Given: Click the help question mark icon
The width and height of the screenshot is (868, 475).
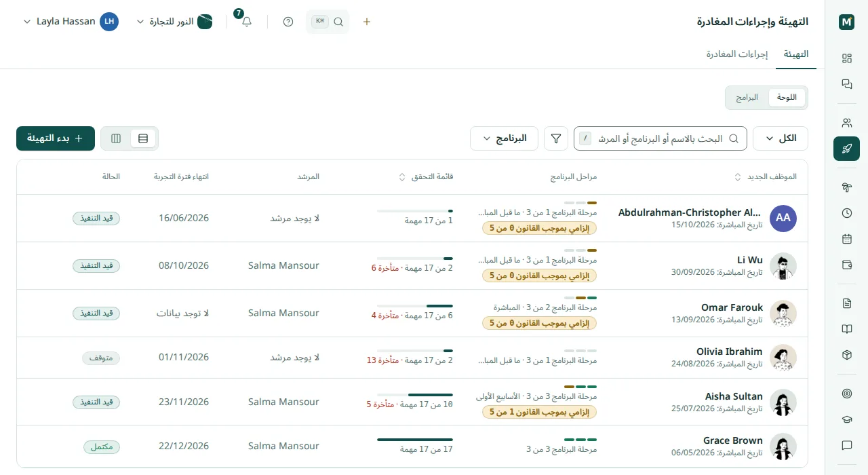Looking at the screenshot, I should tap(288, 22).
